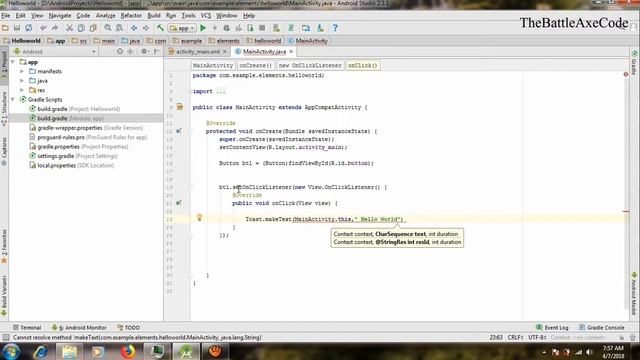
Task: Navigate Forward with right arrow icon
Action: (146, 28)
